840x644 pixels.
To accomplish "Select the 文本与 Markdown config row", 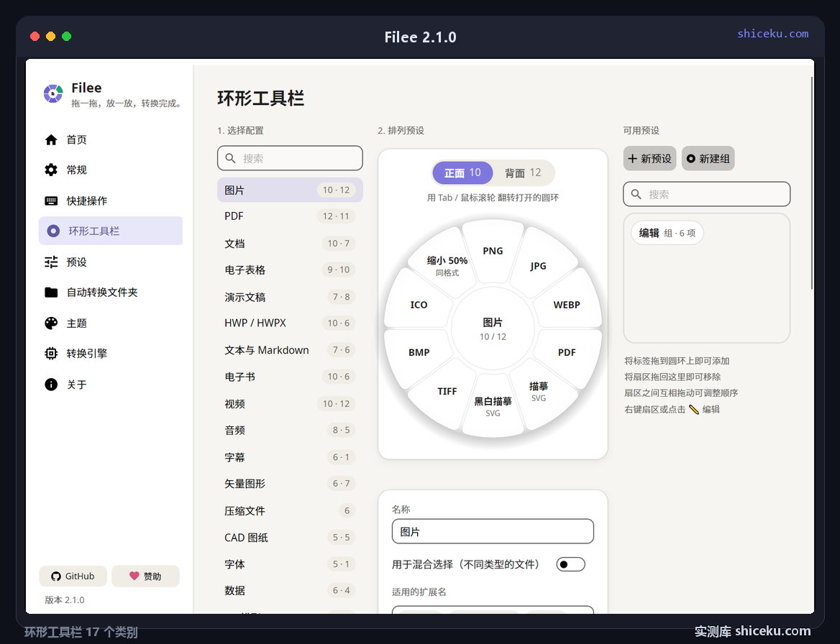I will (290, 350).
